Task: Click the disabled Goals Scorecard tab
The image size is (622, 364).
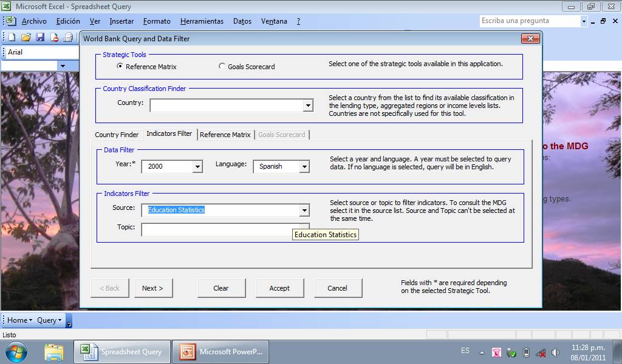Action: click(282, 135)
